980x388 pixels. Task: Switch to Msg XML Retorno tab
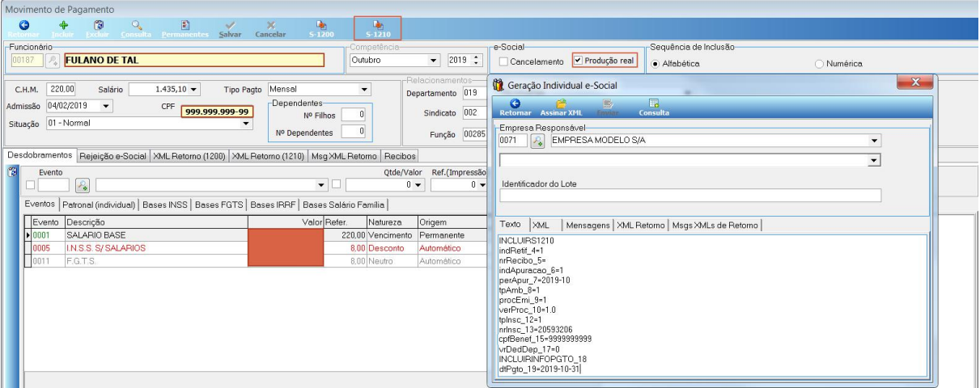346,155
